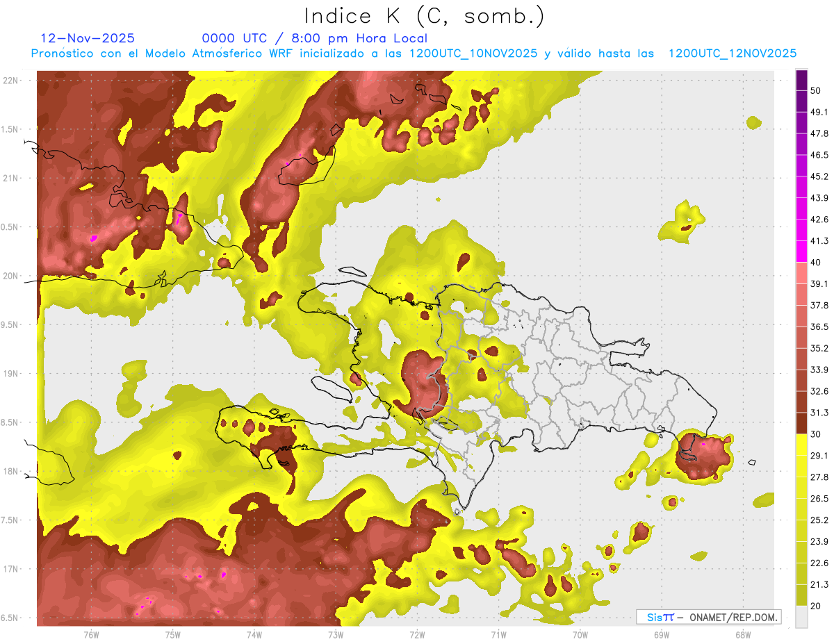Click the "31.3" color bar label
Image resolution: width=834 pixels, height=644 pixels.
pos(819,413)
